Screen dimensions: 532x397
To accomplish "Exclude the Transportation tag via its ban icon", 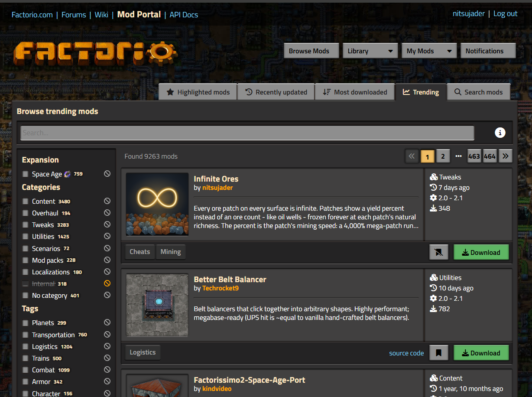I will coord(107,335).
